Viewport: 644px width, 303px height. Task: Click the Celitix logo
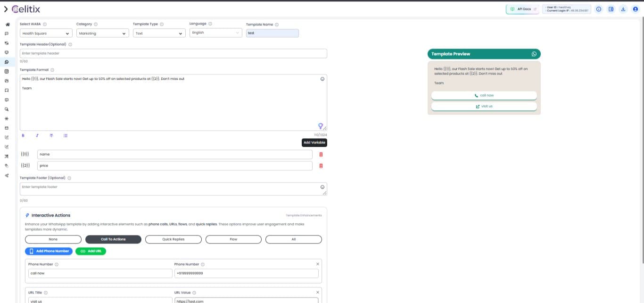coord(26,9)
